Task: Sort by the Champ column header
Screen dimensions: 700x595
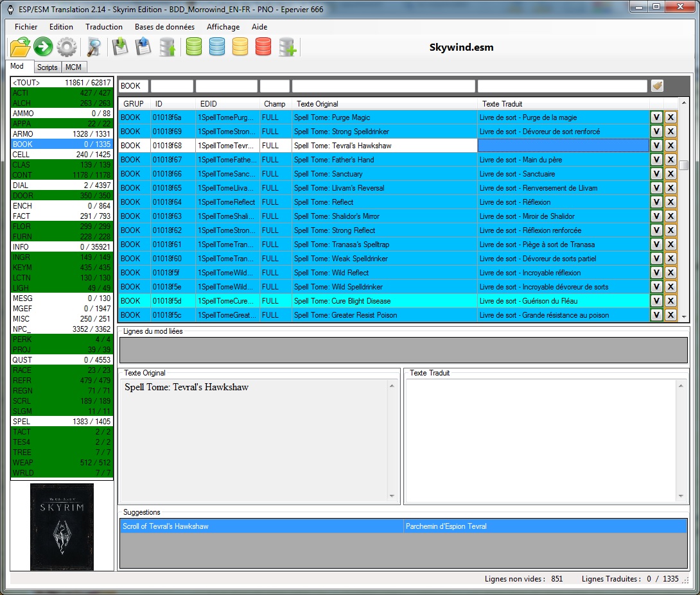Action: point(275,104)
